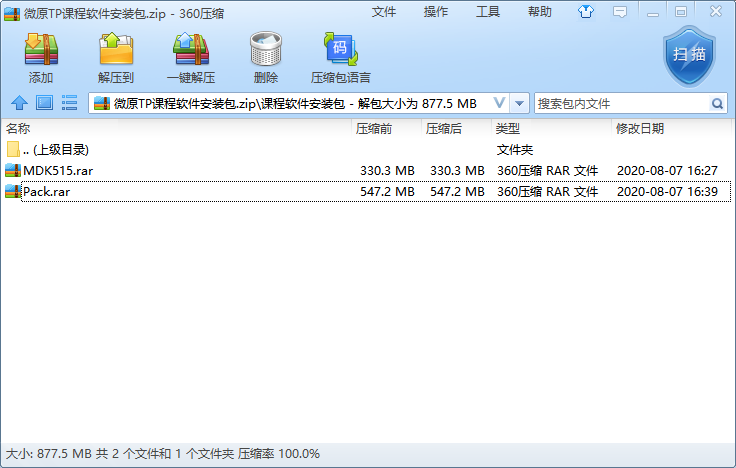Screen dimensions: 736x468
Task: Switch to details list view mode
Action: 69,103
